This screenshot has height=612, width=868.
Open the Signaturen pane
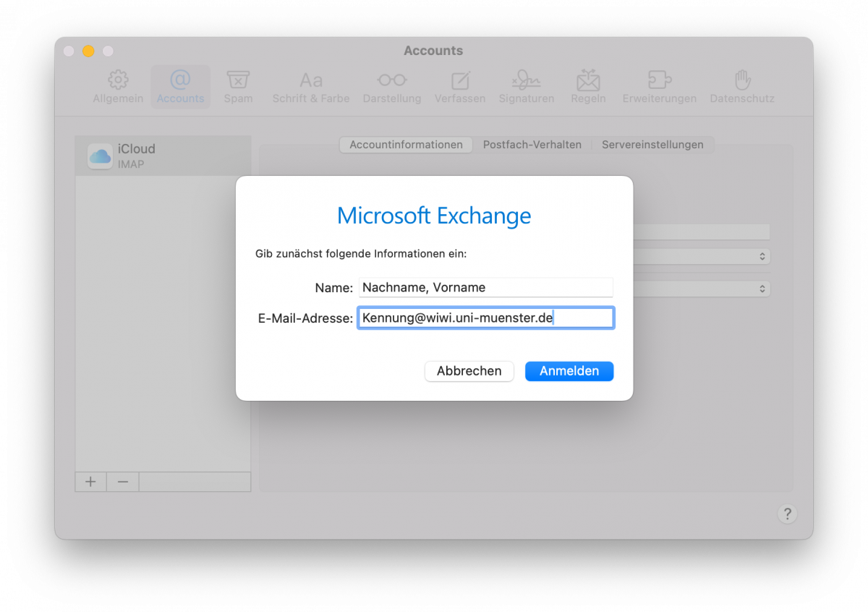click(527, 87)
